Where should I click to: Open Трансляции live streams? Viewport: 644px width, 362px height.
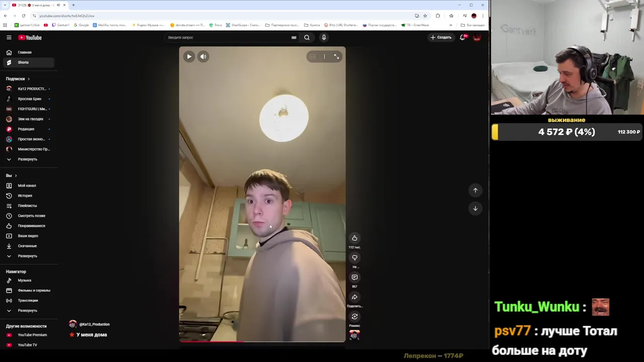tap(28, 301)
